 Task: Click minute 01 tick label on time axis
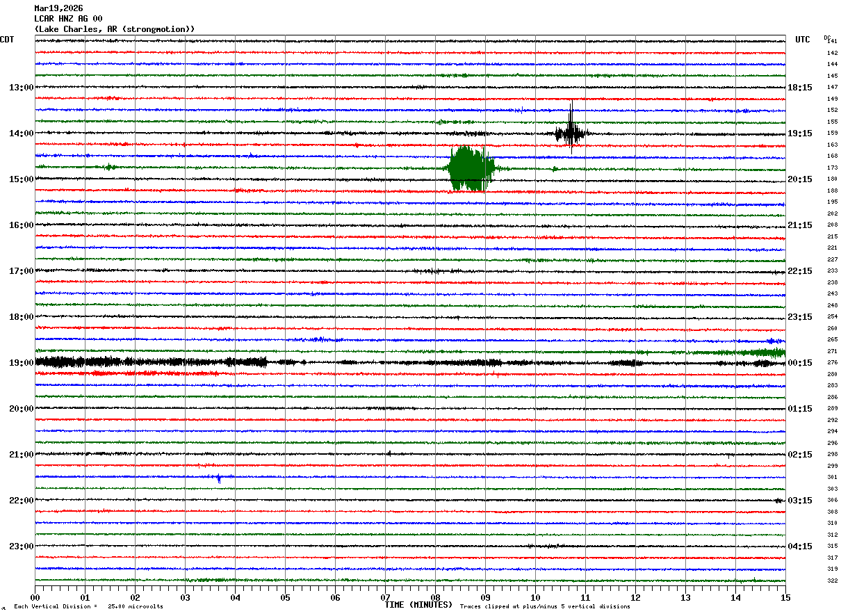coord(85,597)
